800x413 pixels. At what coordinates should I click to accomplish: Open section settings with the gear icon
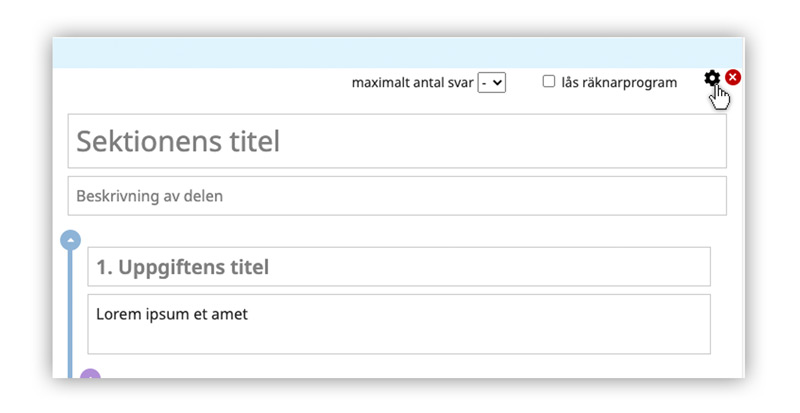[712, 78]
